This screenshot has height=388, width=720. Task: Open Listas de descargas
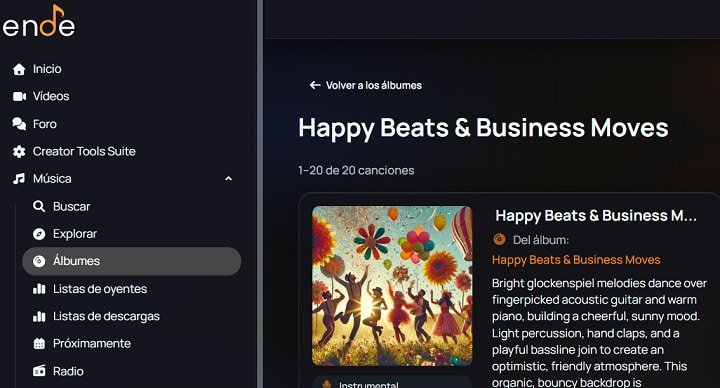coord(107,316)
